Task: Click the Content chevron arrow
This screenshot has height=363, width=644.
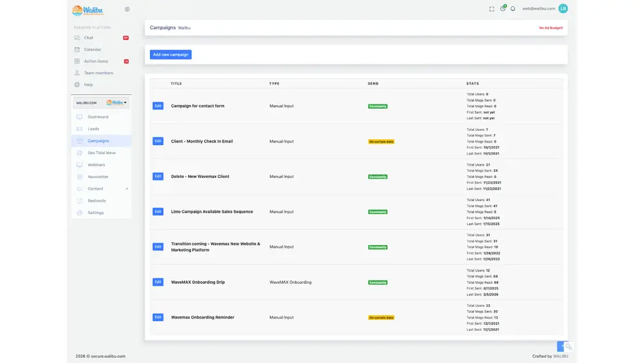Action: tap(126, 189)
